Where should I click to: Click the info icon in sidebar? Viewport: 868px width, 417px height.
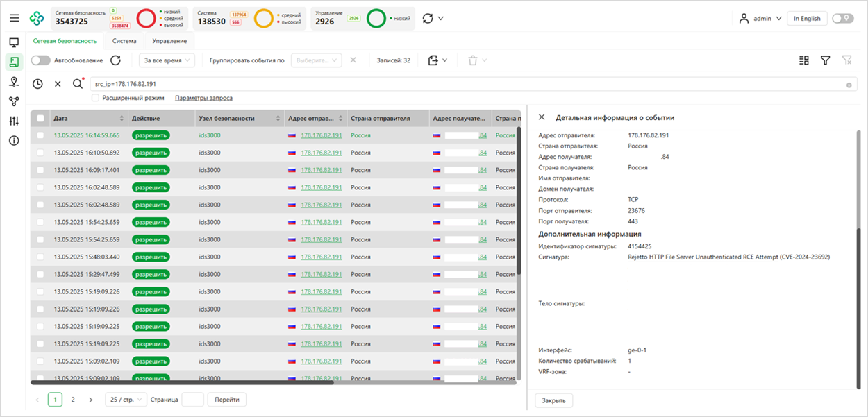click(x=14, y=141)
